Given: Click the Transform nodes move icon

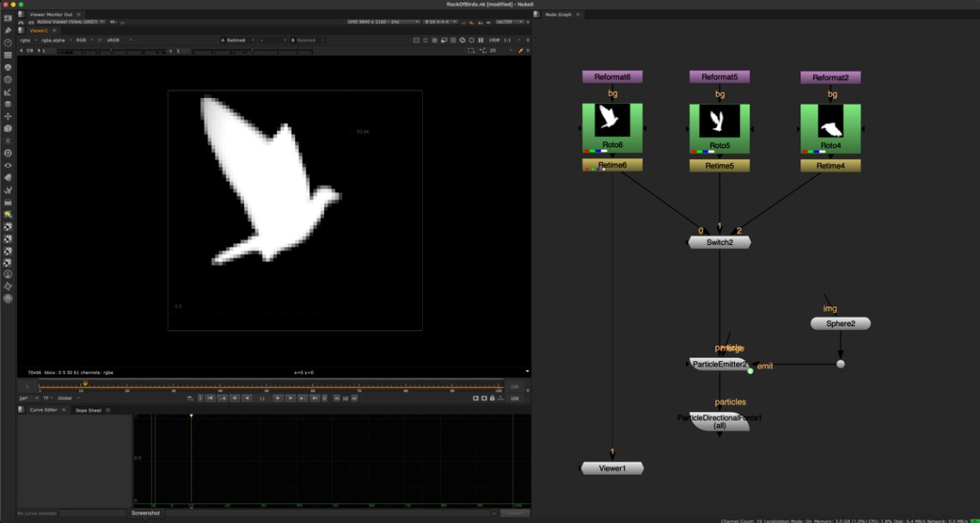Looking at the screenshot, I should click(x=8, y=116).
